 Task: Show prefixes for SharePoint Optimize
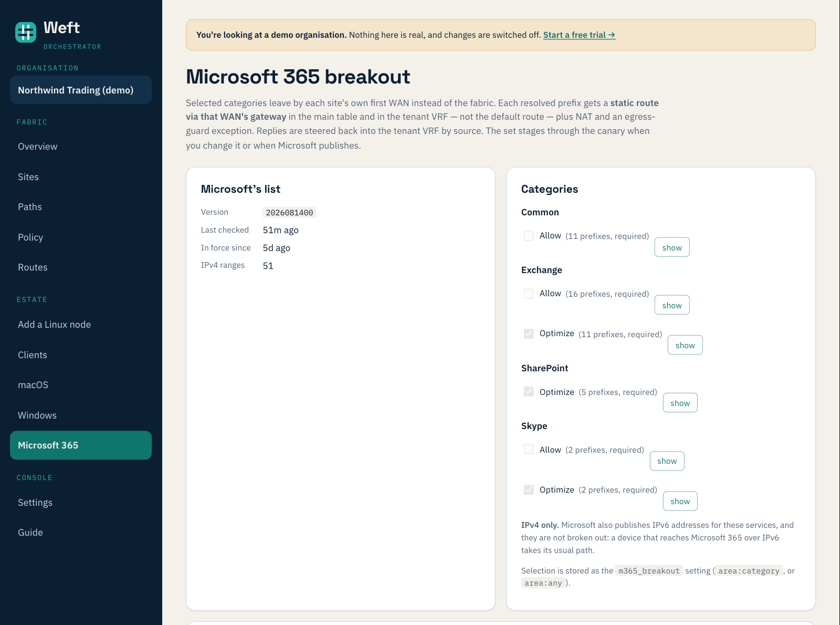coord(680,403)
